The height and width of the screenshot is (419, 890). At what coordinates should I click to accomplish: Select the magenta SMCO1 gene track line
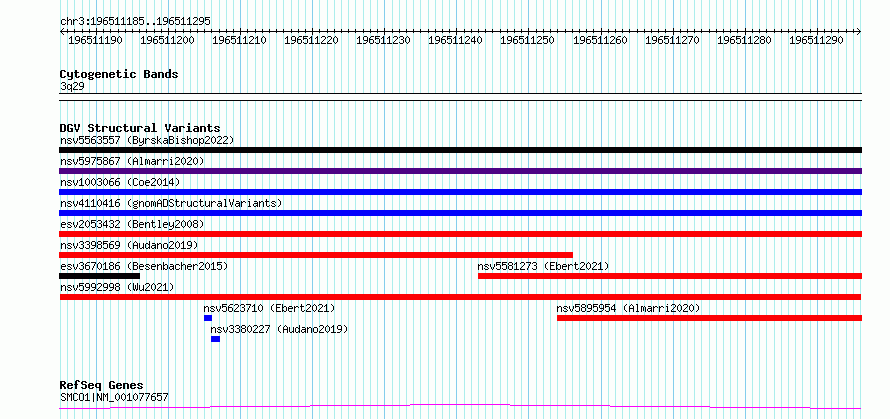(460, 407)
